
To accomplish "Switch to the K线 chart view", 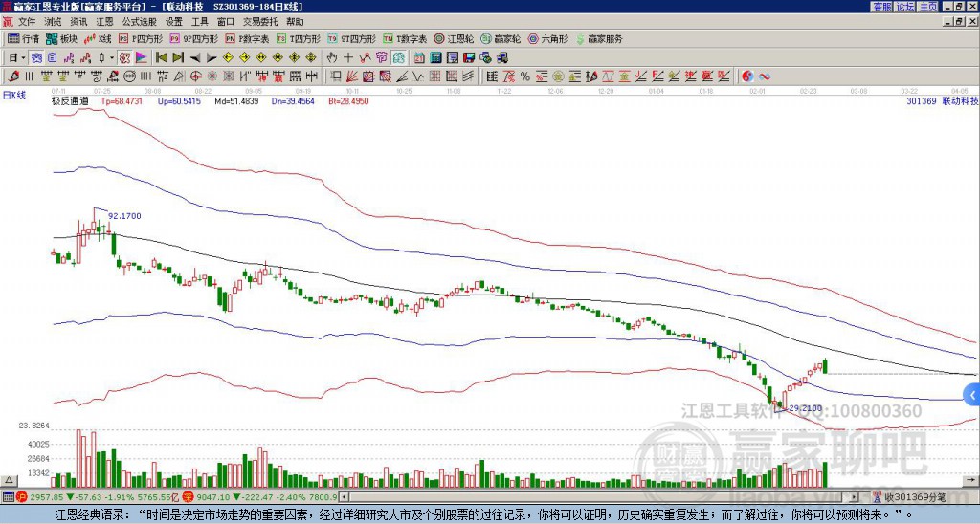I will [99, 38].
